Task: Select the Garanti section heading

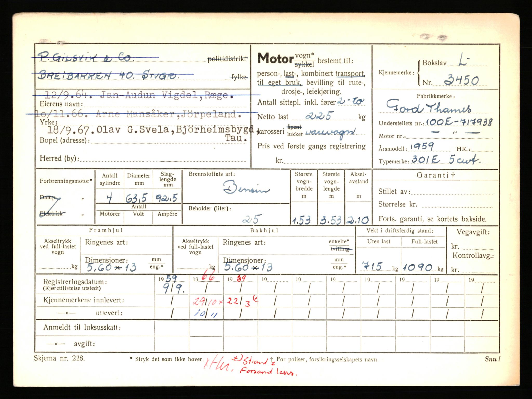Action: tap(436, 175)
